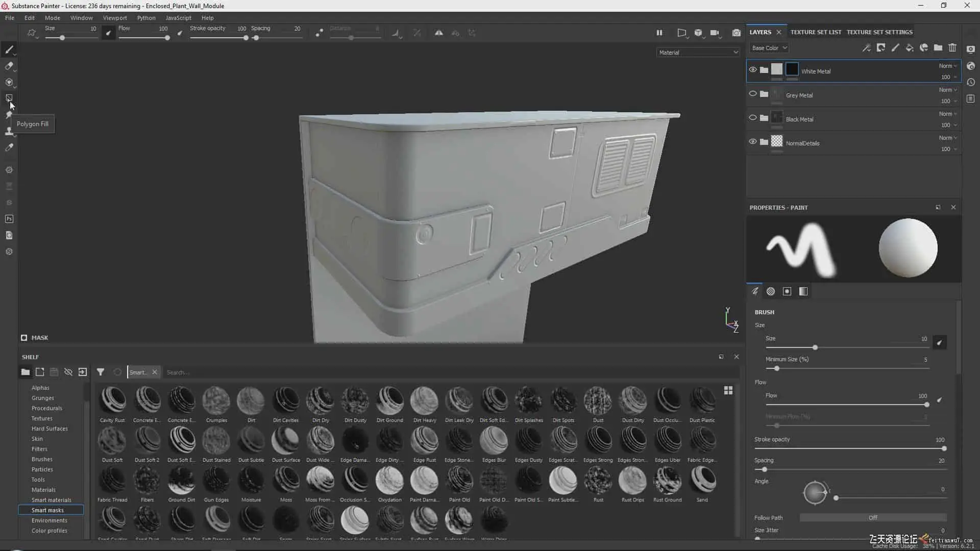Toggle visibility of Black Metal layer

752,118
